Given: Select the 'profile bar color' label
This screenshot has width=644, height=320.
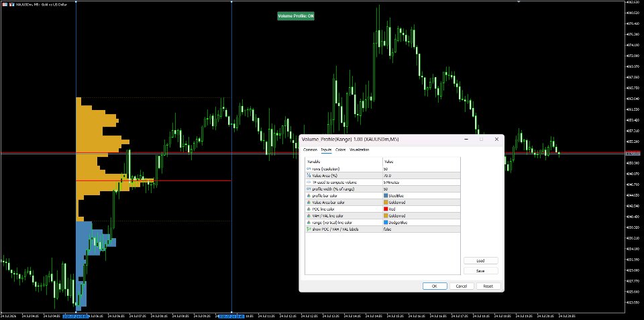Looking at the screenshot, I should (325, 195).
